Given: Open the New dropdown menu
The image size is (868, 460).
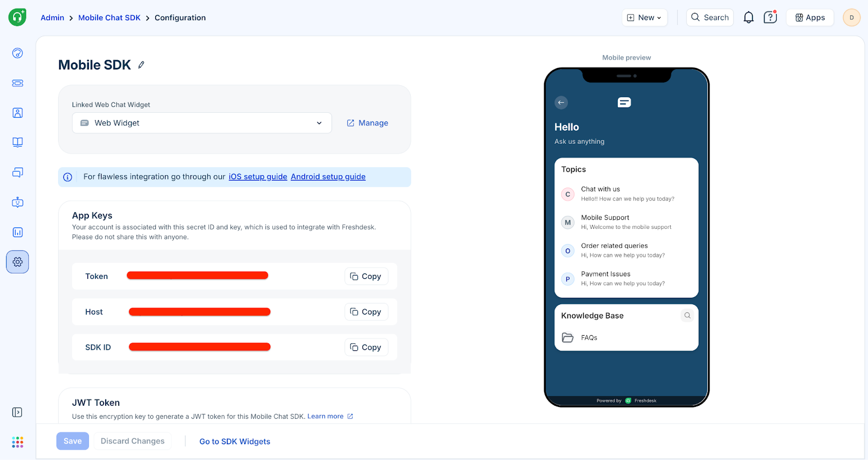Looking at the screenshot, I should click(644, 17).
